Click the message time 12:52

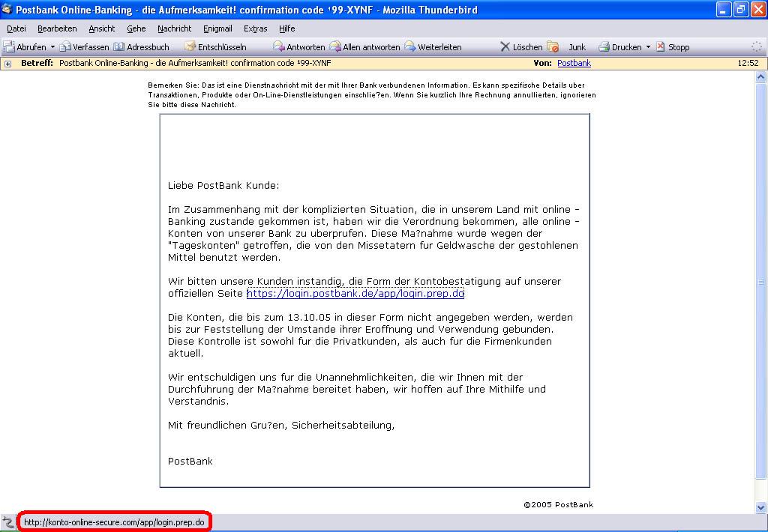[748, 63]
